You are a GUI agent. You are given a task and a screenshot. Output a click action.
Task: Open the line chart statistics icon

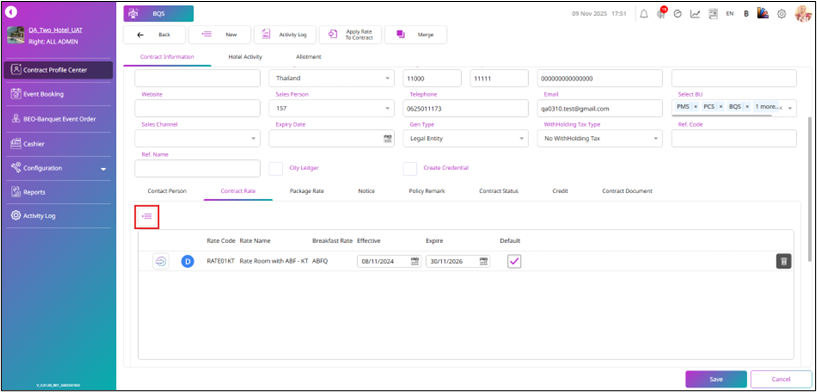[695, 14]
